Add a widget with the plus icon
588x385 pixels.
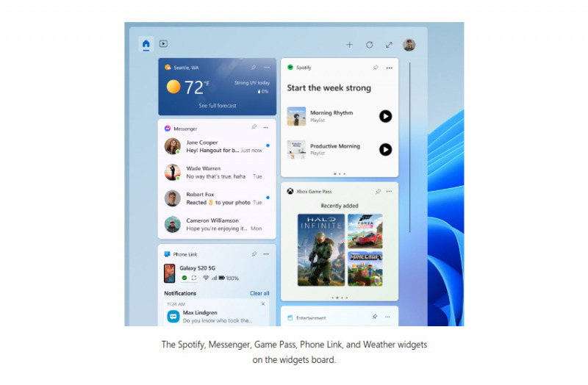pyautogui.click(x=350, y=45)
